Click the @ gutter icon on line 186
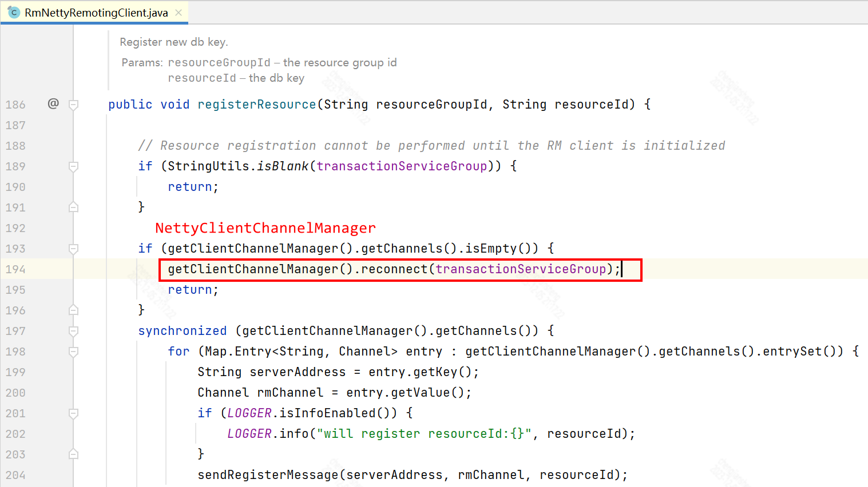This screenshot has width=868, height=487. pyautogui.click(x=53, y=103)
